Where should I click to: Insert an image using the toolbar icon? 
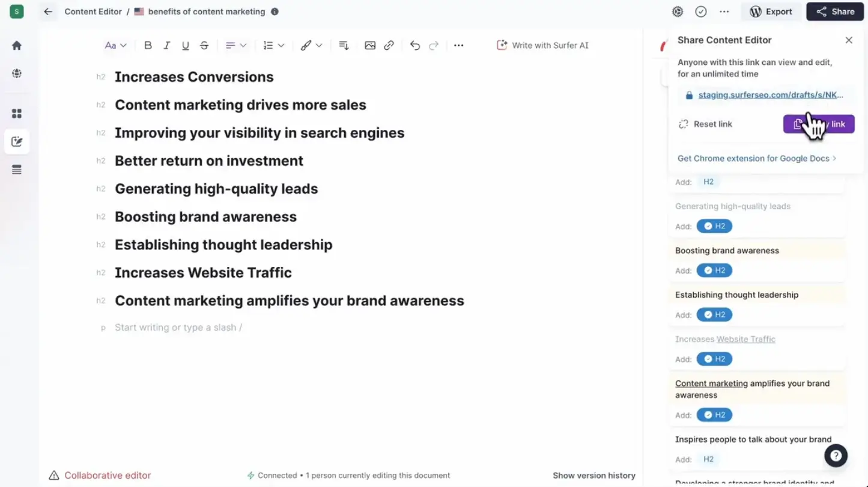[370, 46]
